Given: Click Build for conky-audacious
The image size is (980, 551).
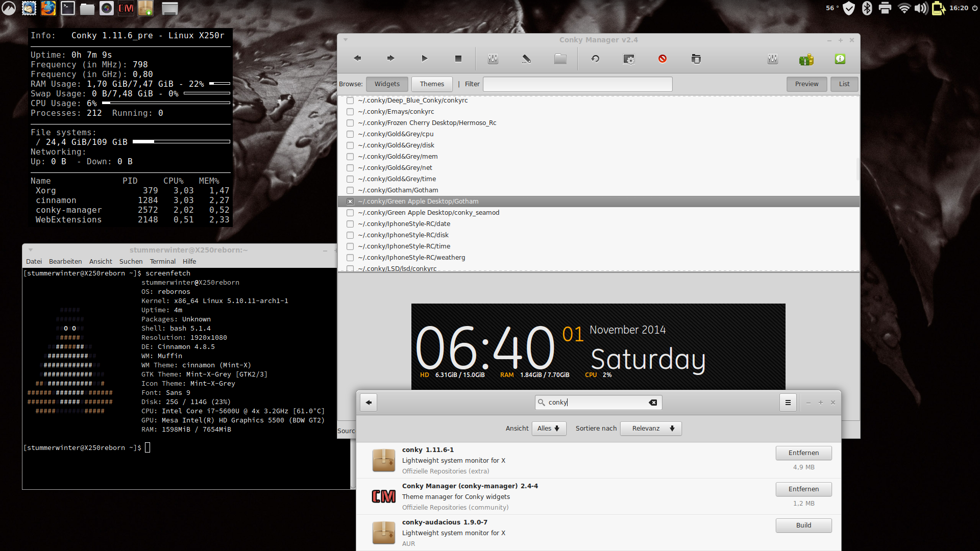Looking at the screenshot, I should 803,525.
